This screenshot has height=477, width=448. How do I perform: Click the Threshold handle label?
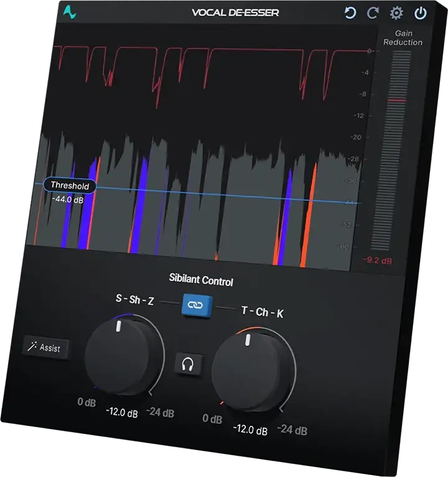(70, 186)
